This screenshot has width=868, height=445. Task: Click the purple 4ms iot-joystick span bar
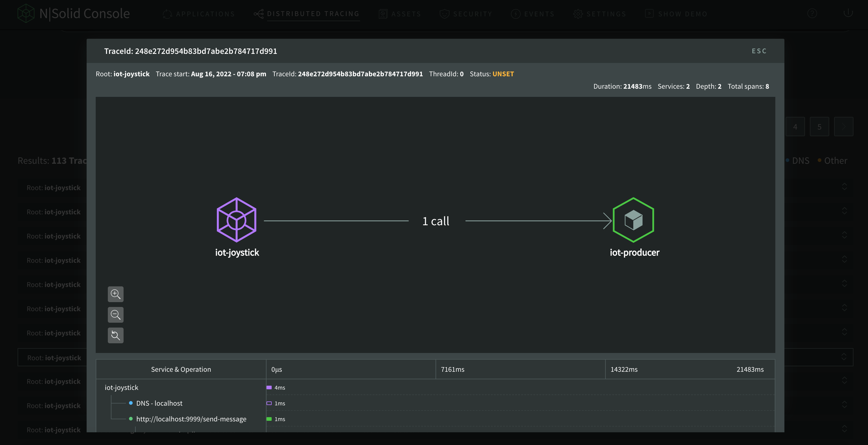(269, 387)
